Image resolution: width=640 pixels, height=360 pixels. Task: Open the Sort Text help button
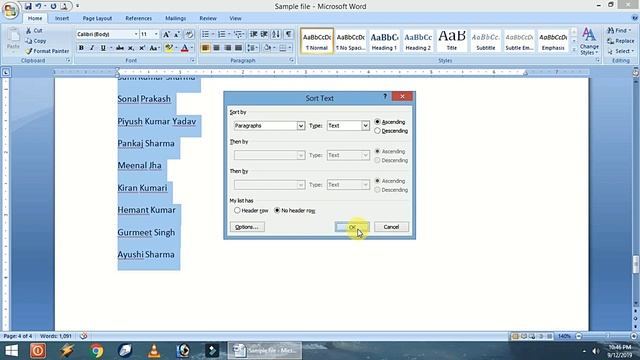[x=384, y=96]
